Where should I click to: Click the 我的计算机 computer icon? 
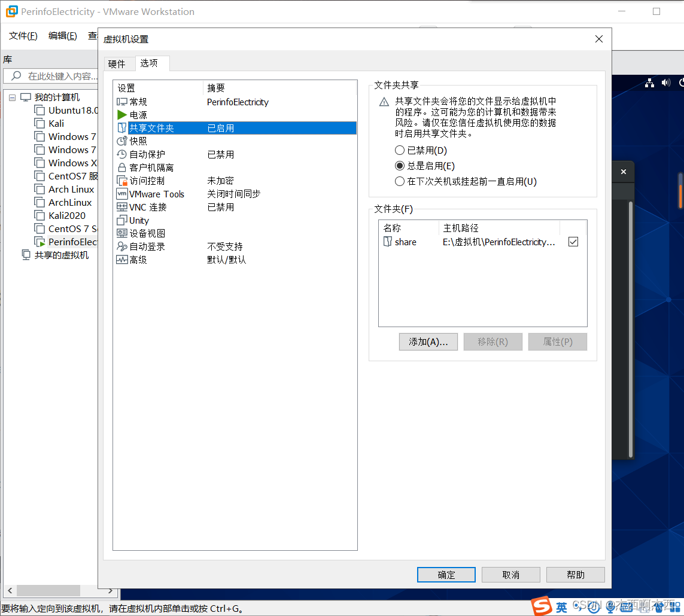[26, 97]
